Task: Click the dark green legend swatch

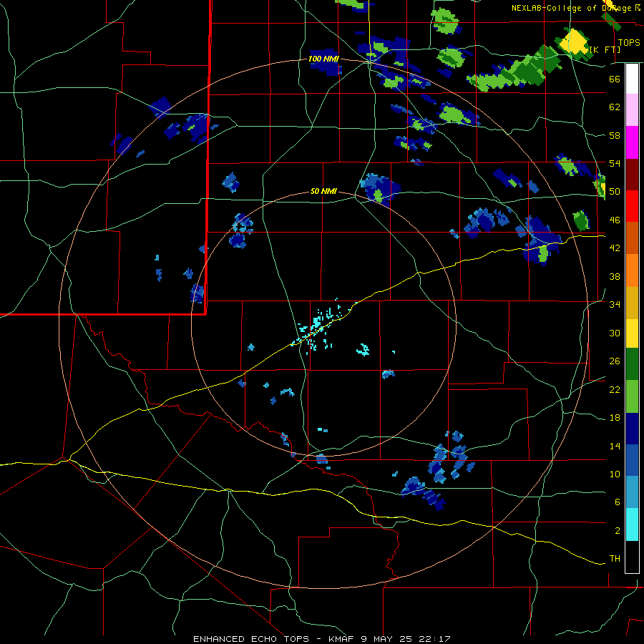Action: coord(632,364)
